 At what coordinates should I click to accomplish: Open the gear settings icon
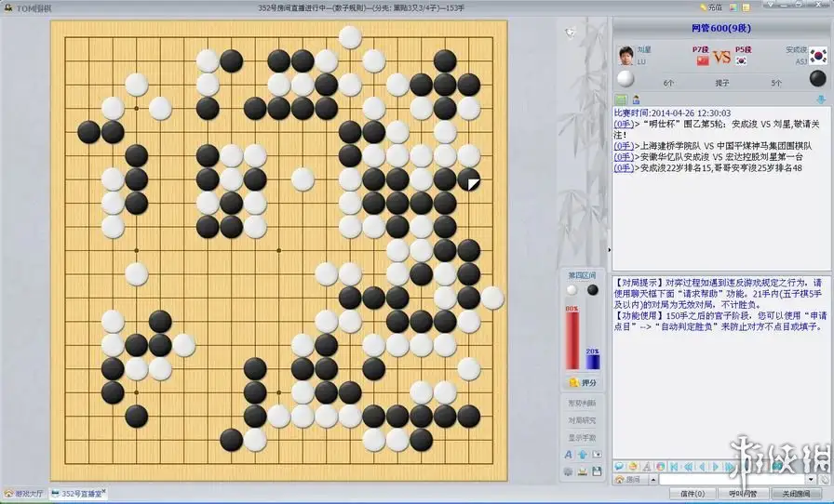click(568, 471)
